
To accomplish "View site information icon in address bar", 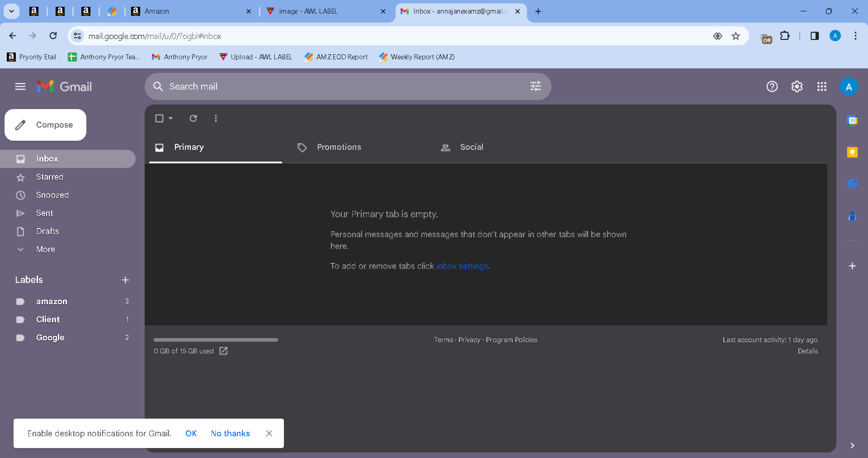I will point(78,36).
